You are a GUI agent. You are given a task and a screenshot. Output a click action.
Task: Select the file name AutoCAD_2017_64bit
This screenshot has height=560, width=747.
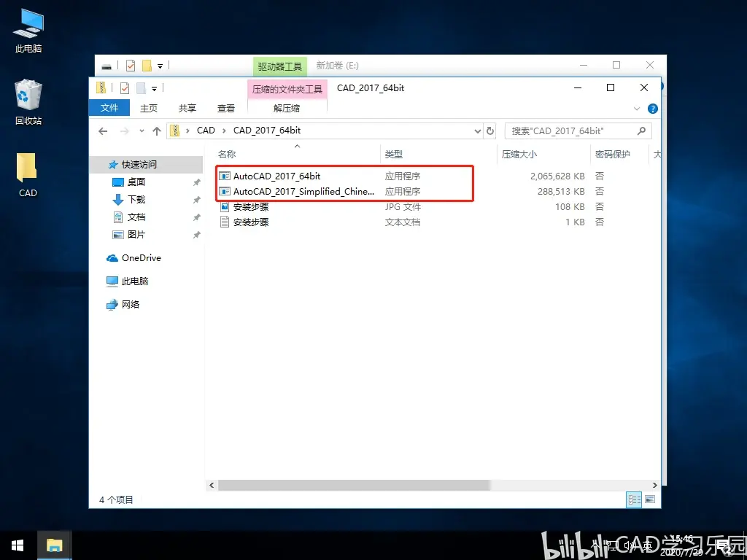click(276, 176)
